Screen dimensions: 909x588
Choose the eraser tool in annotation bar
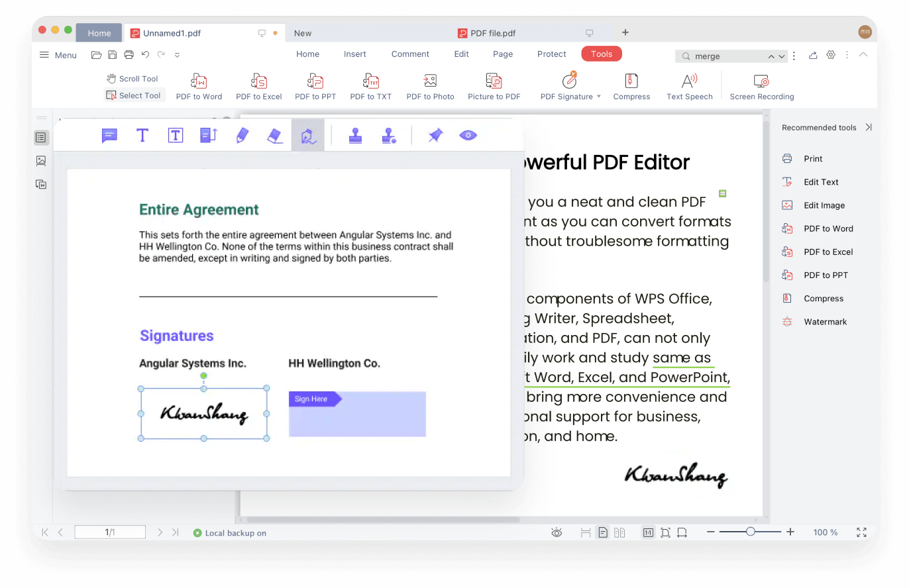pyautogui.click(x=275, y=136)
